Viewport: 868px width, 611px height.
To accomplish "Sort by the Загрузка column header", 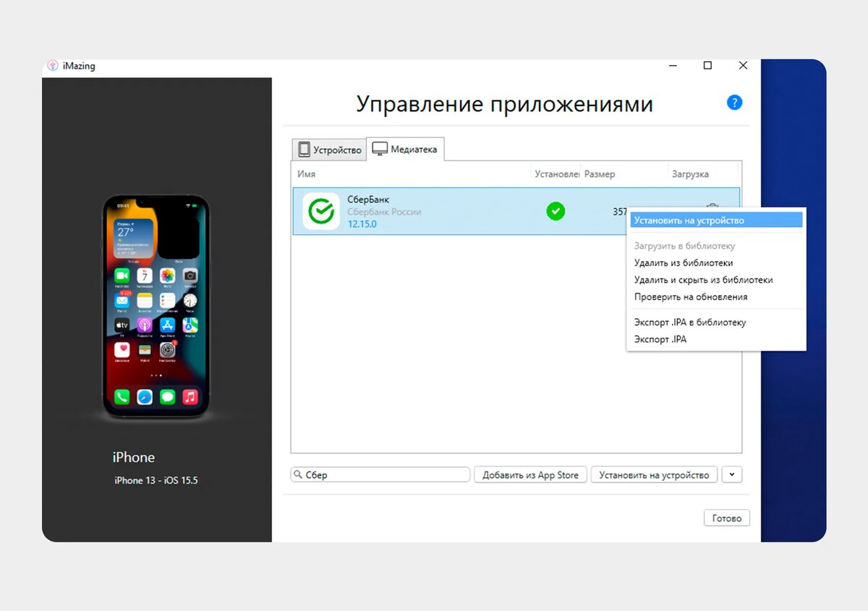I will click(x=702, y=174).
